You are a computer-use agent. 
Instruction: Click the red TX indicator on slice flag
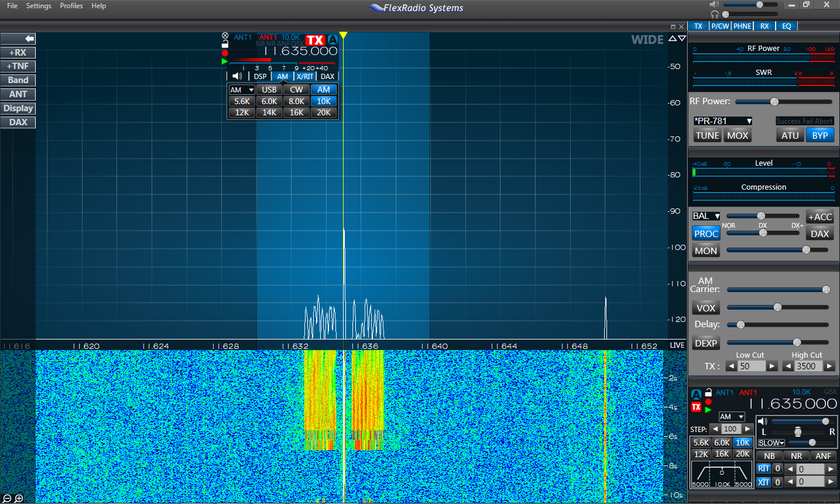pos(315,40)
